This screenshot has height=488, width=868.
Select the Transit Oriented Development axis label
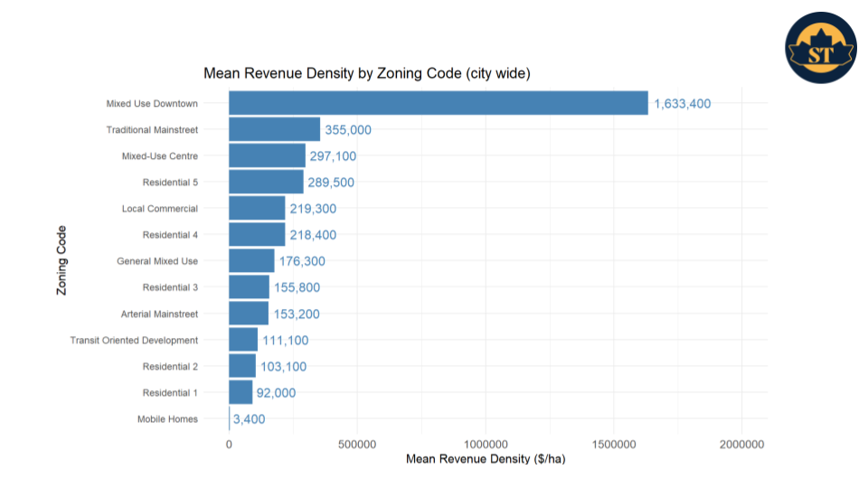point(134,340)
